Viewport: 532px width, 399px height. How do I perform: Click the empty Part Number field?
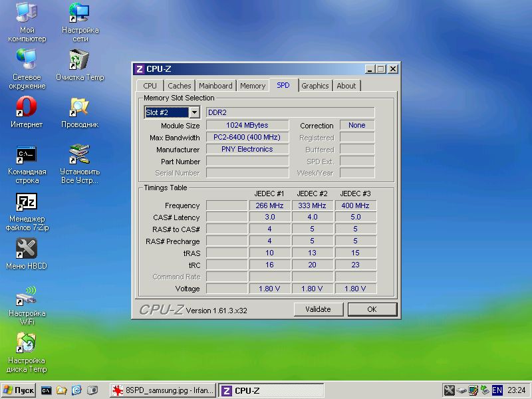247,161
